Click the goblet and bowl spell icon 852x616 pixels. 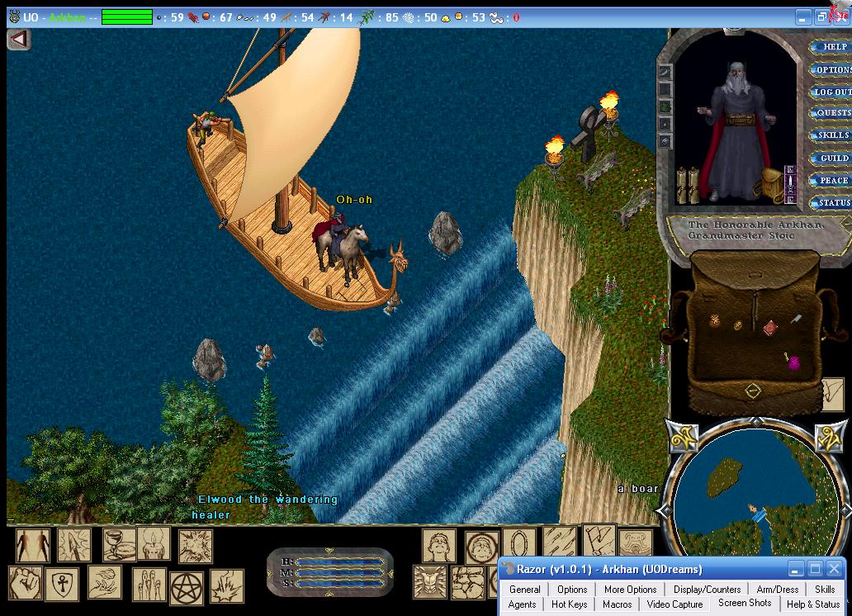click(119, 544)
